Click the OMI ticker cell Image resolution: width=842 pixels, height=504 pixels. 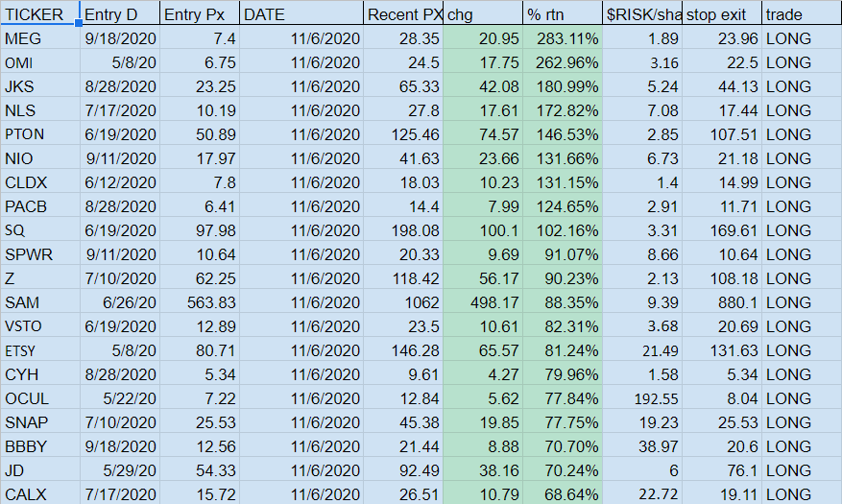[40, 62]
